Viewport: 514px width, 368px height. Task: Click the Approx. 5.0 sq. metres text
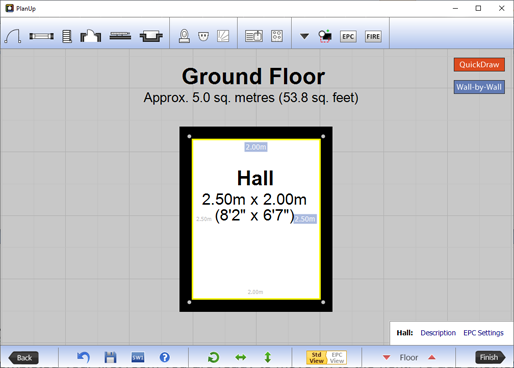click(x=251, y=98)
